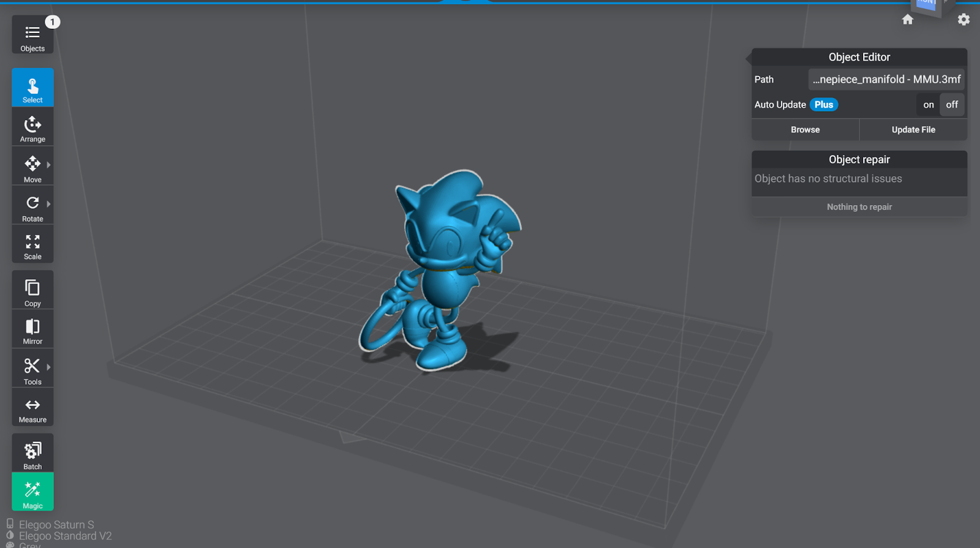This screenshot has height=548, width=980.
Task: Open the Tools scissors menu
Action: point(32,369)
